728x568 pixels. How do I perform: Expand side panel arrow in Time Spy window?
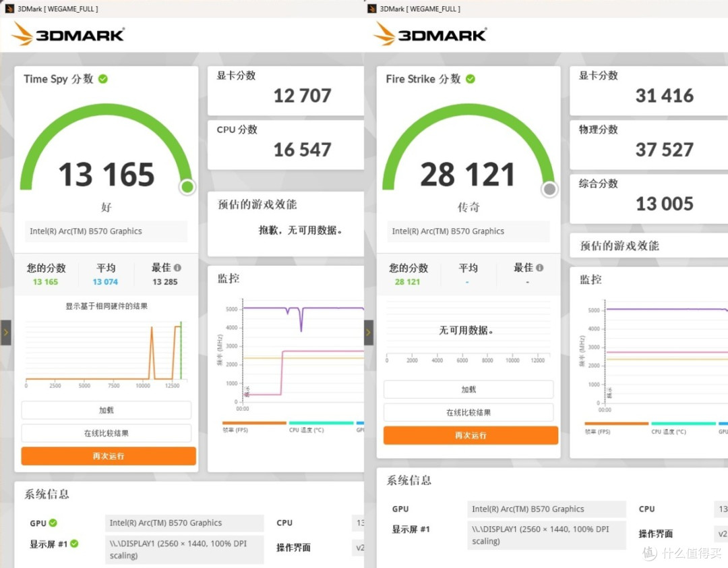(x=5, y=333)
